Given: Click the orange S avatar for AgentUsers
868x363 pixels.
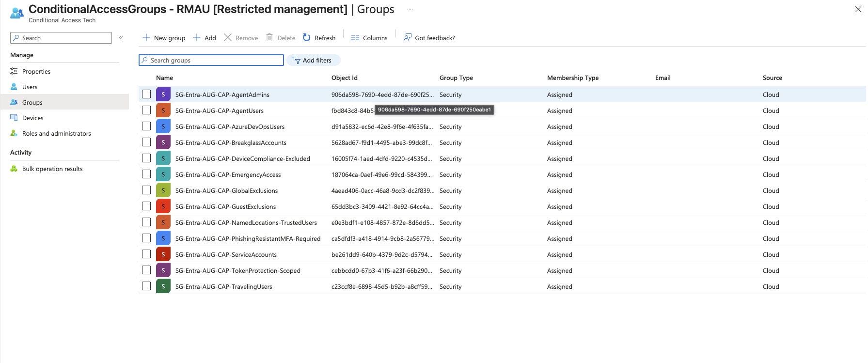Looking at the screenshot, I should (x=163, y=110).
